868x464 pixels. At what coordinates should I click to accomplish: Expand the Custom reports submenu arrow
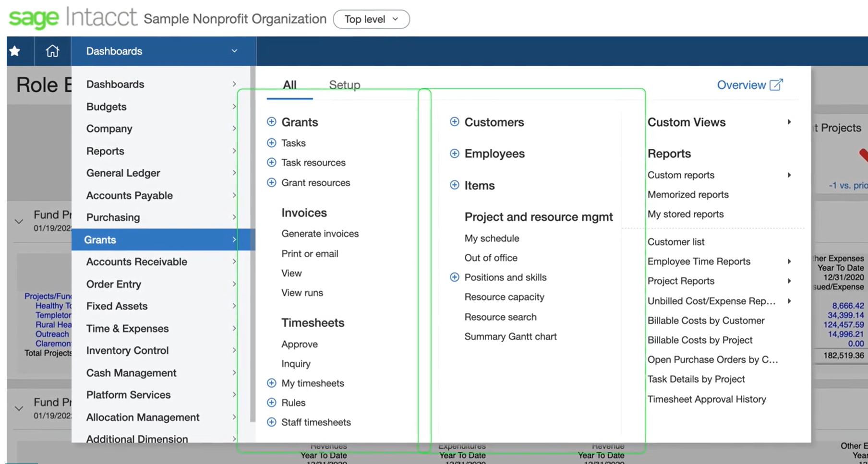coord(789,175)
